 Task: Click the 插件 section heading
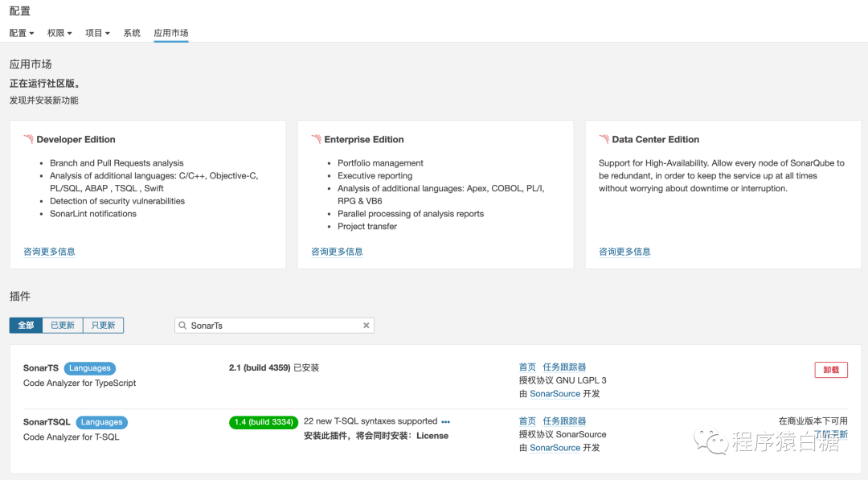[x=20, y=296]
